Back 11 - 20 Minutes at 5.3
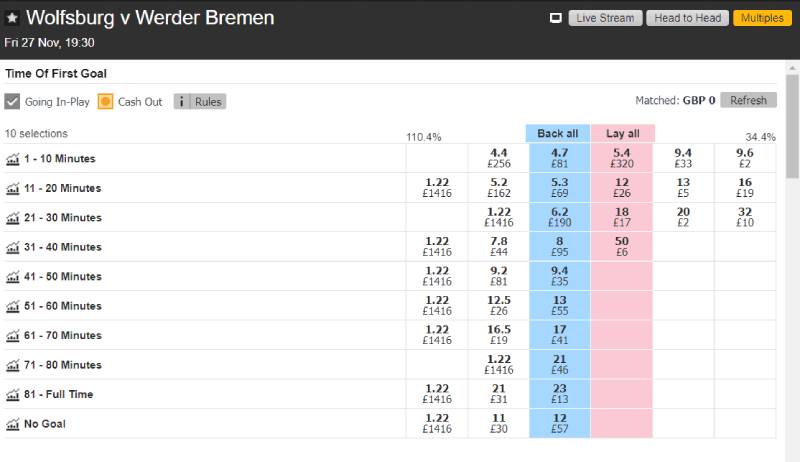Viewport: 800px width, 462px height. tap(559, 188)
